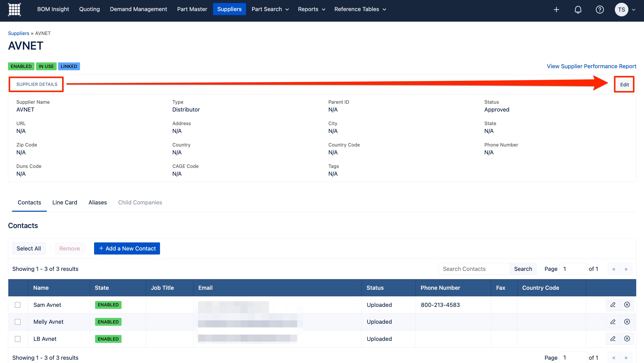Click the Suppliers breadcrumb link

tap(19, 33)
